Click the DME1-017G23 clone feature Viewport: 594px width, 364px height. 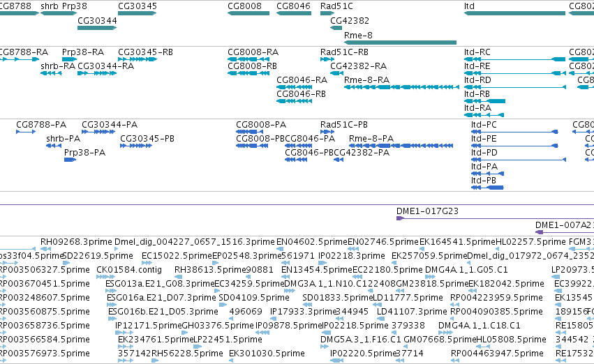(x=495, y=218)
